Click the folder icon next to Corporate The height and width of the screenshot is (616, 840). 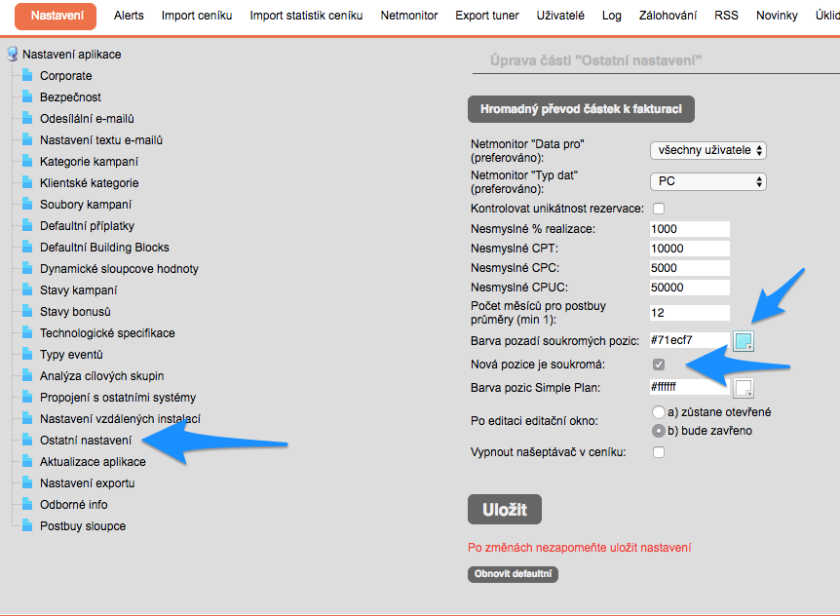tap(27, 76)
